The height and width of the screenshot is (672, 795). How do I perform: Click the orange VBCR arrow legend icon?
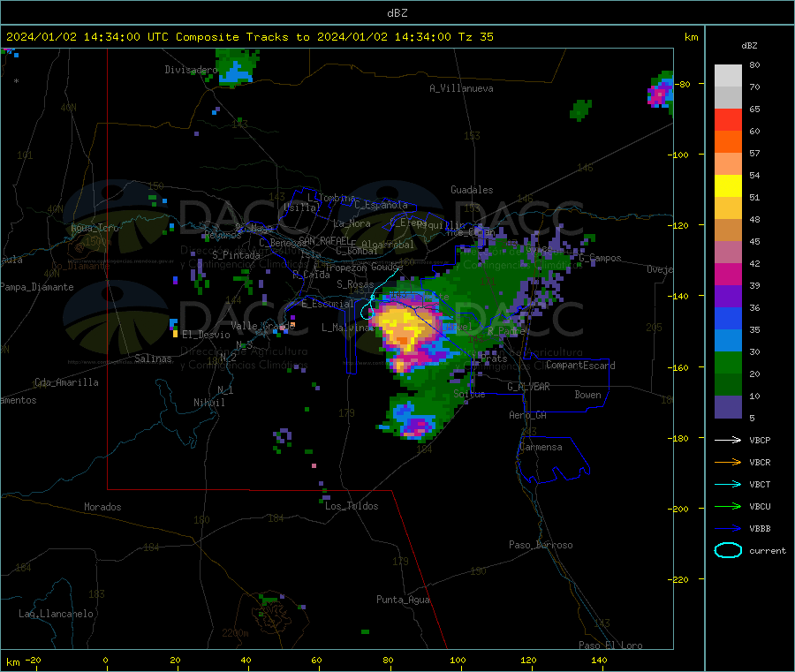(728, 462)
